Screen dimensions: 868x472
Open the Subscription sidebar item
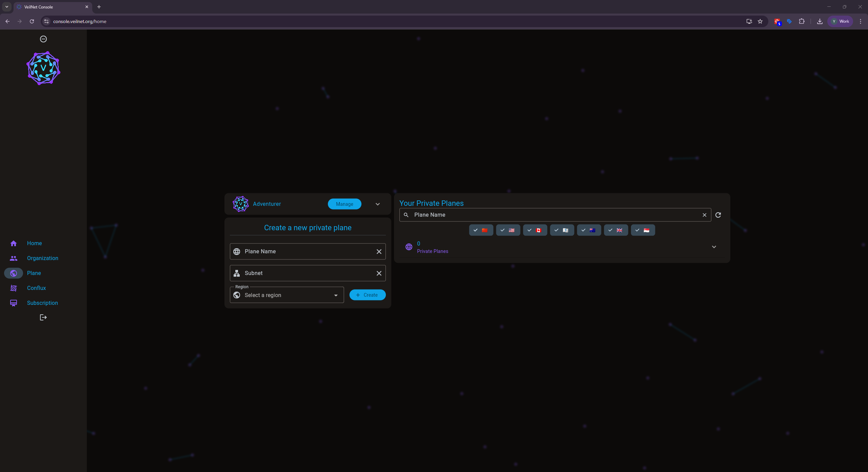42,303
